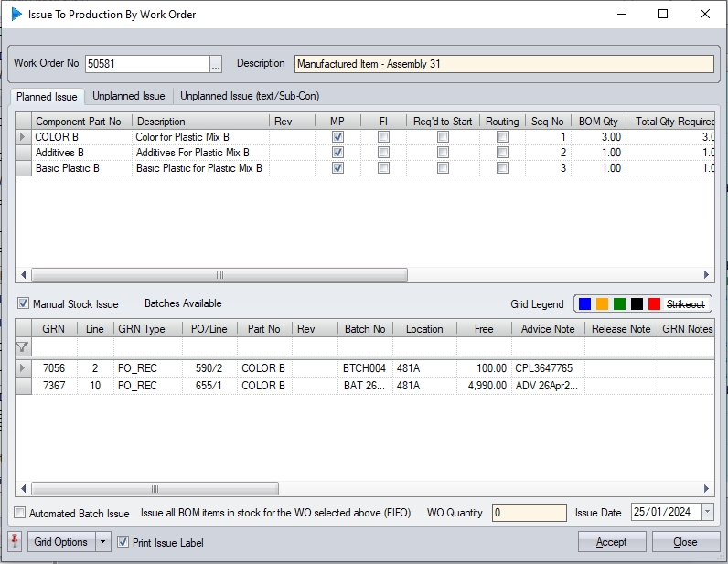This screenshot has width=728, height=564.
Task: Open the Issue Date calendar dropdown
Action: (707, 513)
